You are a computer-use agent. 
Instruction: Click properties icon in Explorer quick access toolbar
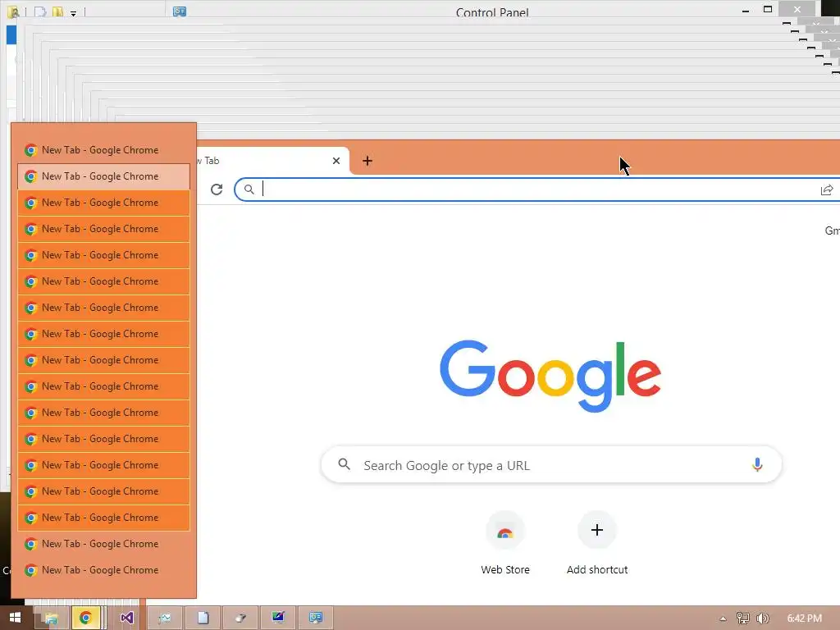40,11
